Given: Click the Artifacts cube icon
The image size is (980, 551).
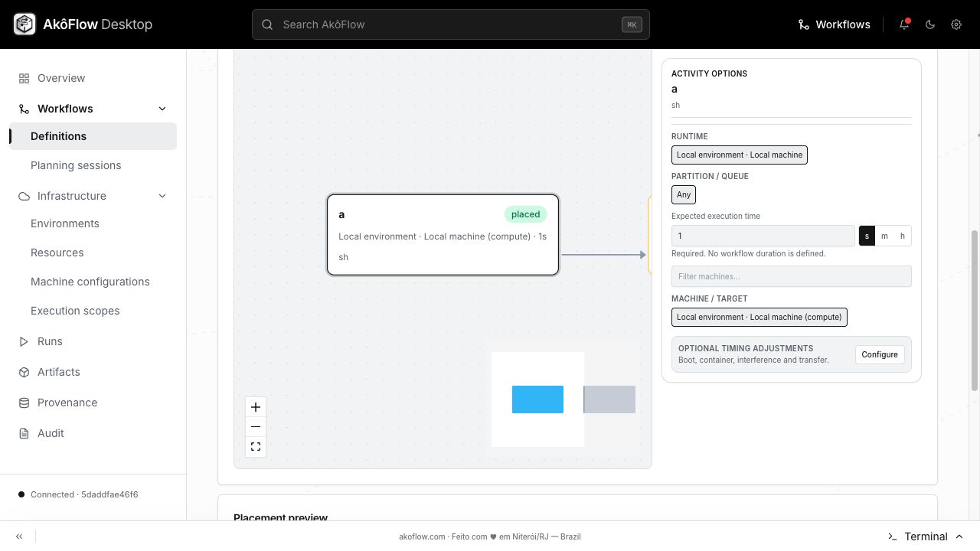Looking at the screenshot, I should pos(24,372).
